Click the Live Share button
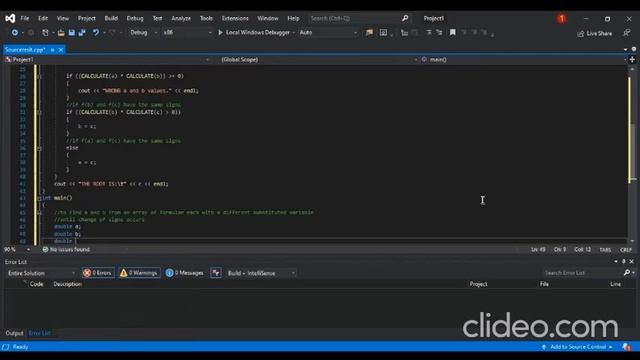 [x=595, y=33]
